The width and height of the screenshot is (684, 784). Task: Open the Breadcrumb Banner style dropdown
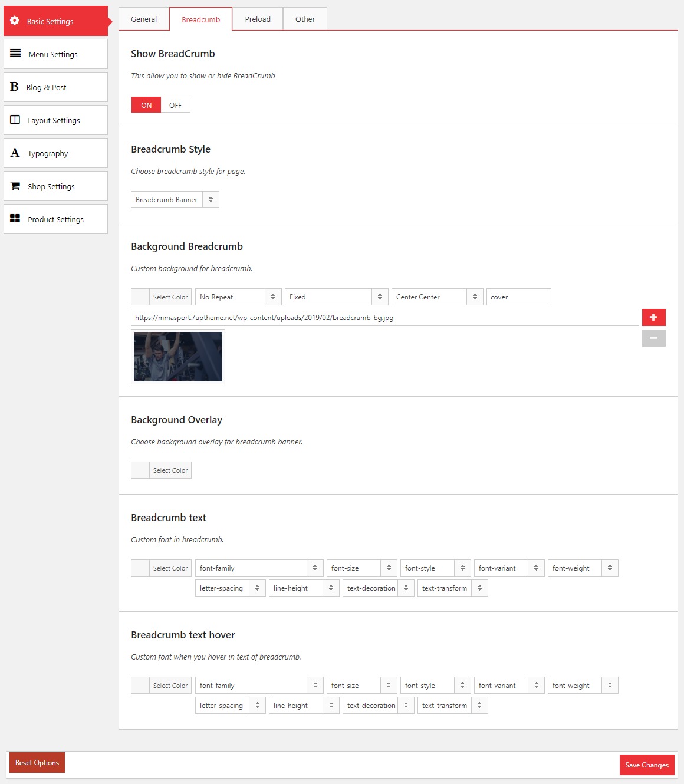175,199
